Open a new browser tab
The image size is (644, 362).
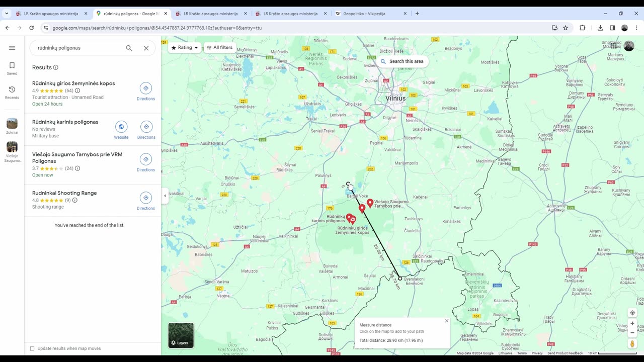coord(417,14)
